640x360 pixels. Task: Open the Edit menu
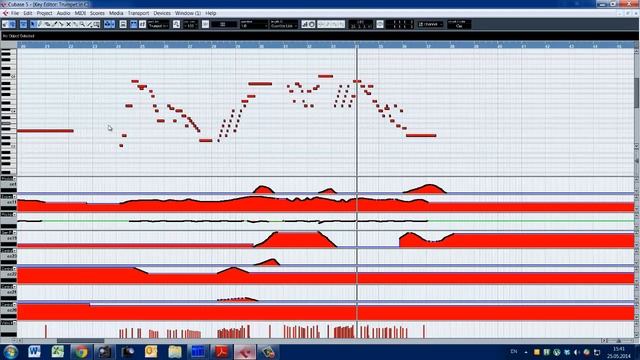tap(27, 13)
